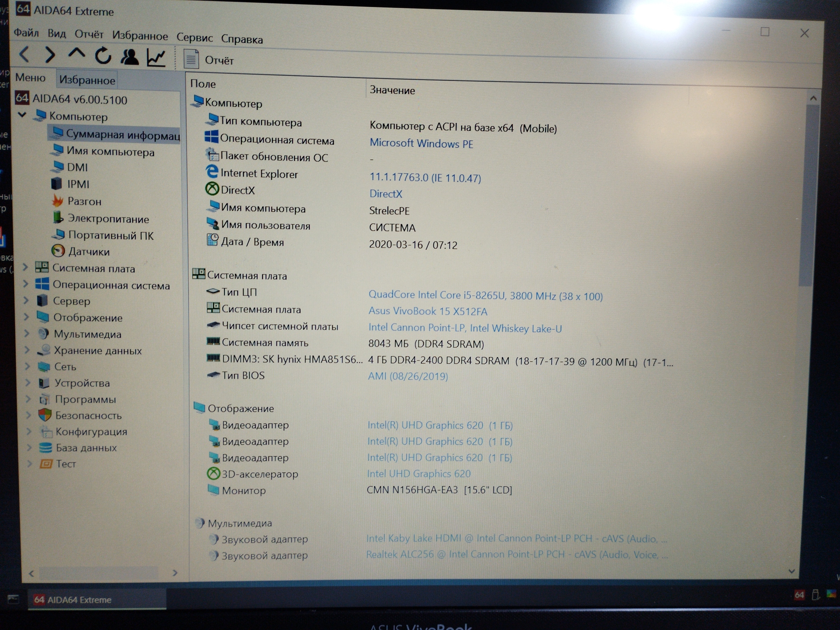
Task: Expand the Мультимедиа tree node
Action: (x=27, y=333)
